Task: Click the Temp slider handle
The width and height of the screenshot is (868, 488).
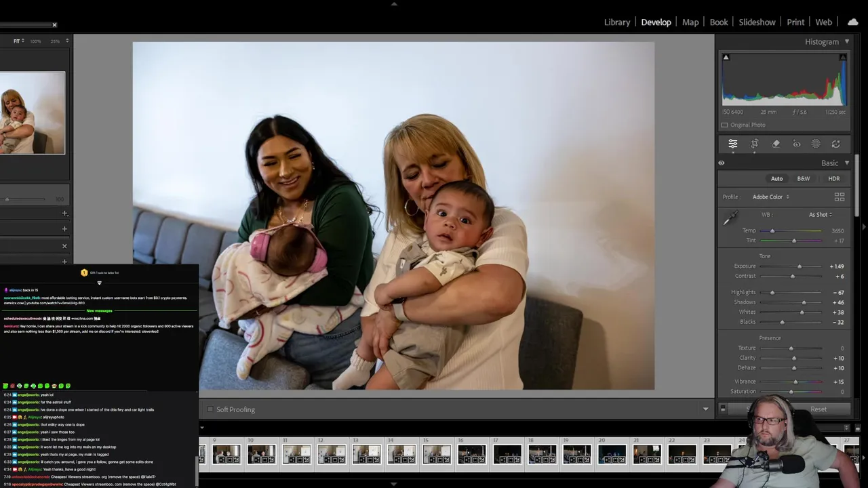Action: [772, 230]
